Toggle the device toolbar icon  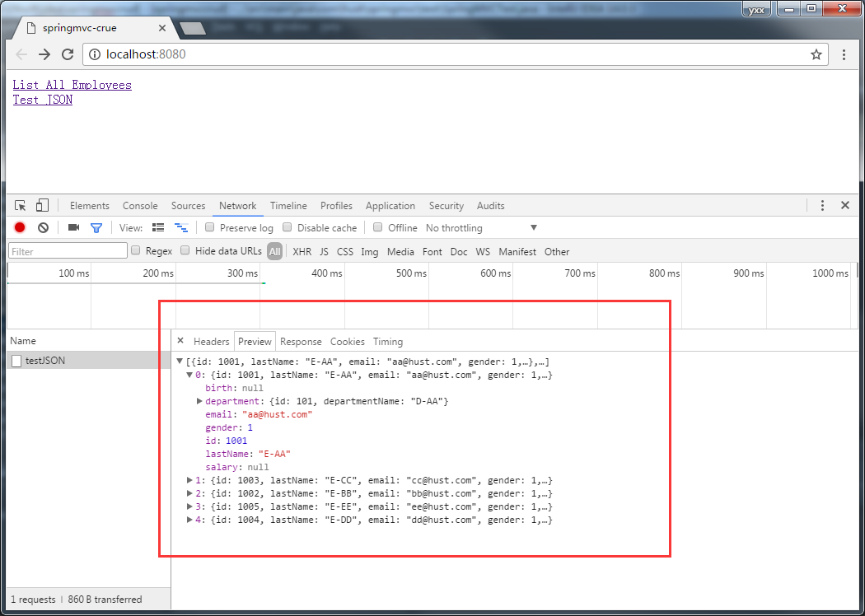click(42, 206)
